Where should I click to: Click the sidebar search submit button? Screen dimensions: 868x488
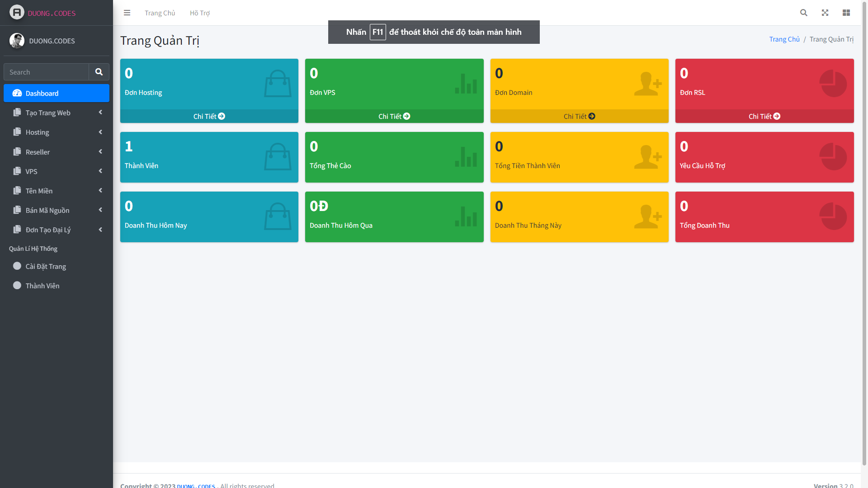[x=99, y=72]
